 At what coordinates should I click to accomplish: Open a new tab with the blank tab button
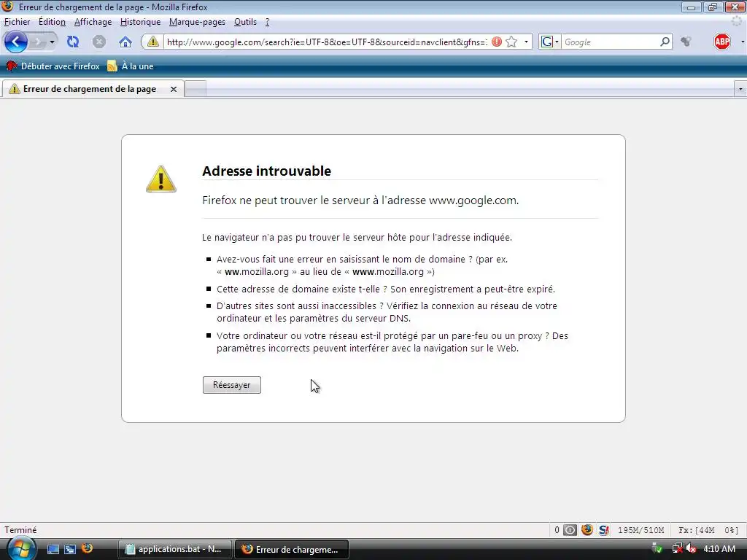pos(196,88)
